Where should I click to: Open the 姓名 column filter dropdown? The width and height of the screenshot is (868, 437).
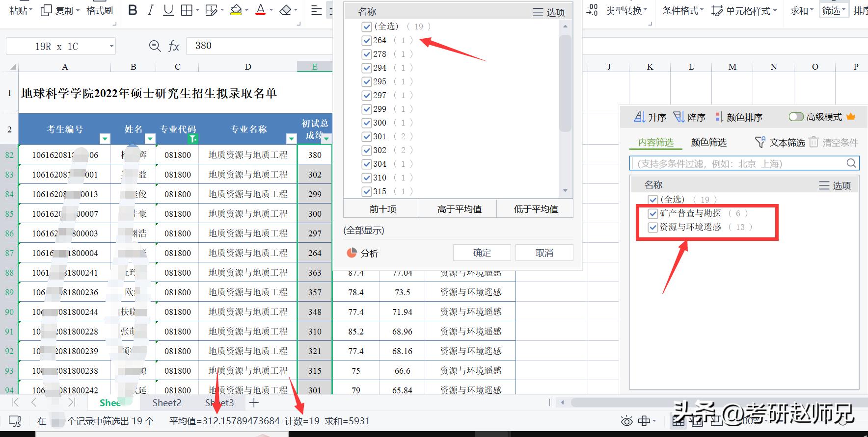[x=150, y=139]
